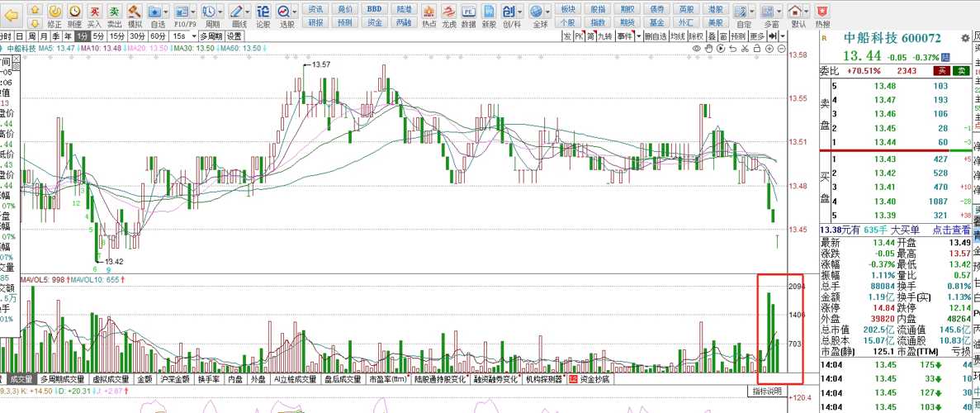Viewport: 980px width, 413px height.
Task: Click the BBD button in toolbar
Action: pos(374,8)
